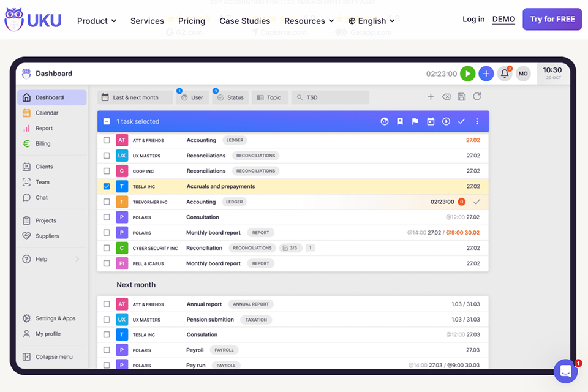The height and width of the screenshot is (392, 588).
Task: Open the Topic filter
Action: pyautogui.click(x=270, y=97)
